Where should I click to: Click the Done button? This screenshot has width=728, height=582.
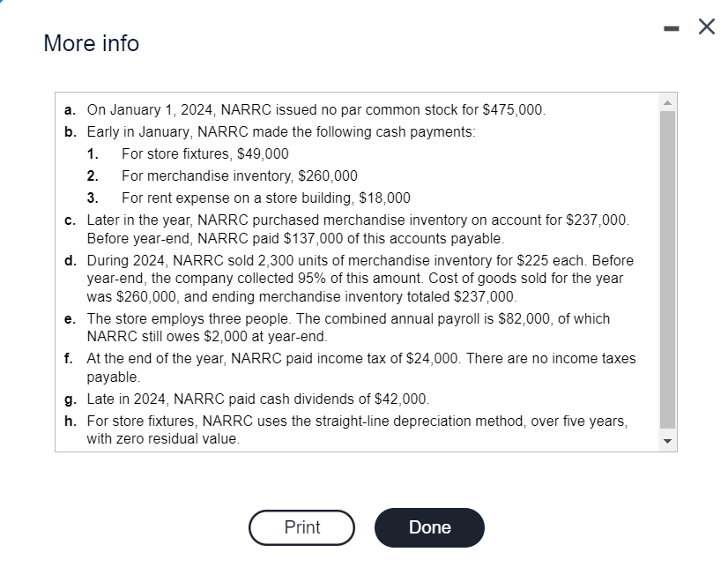click(429, 527)
